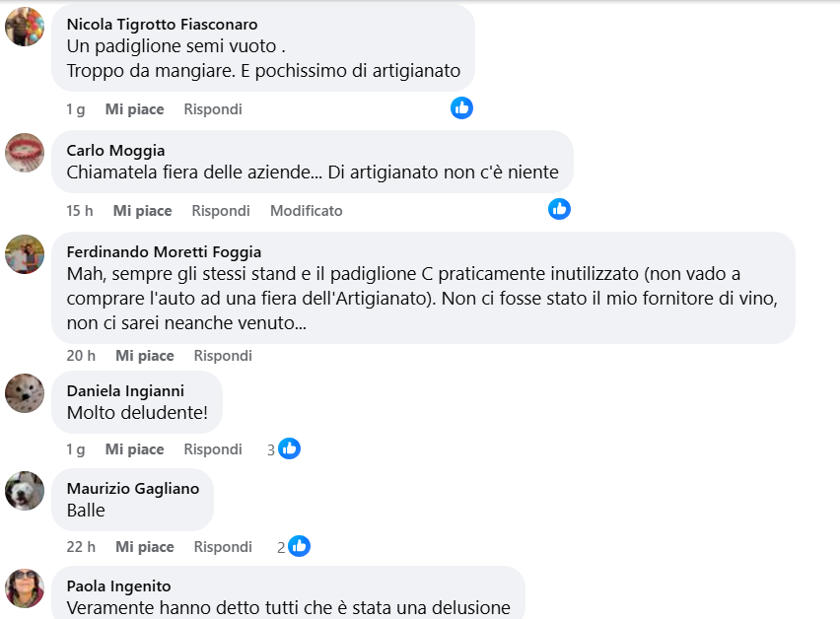Viewport: 840px width, 619px height.
Task: View edit history via Modificato on Carlo's comment
Action: pyautogui.click(x=307, y=211)
